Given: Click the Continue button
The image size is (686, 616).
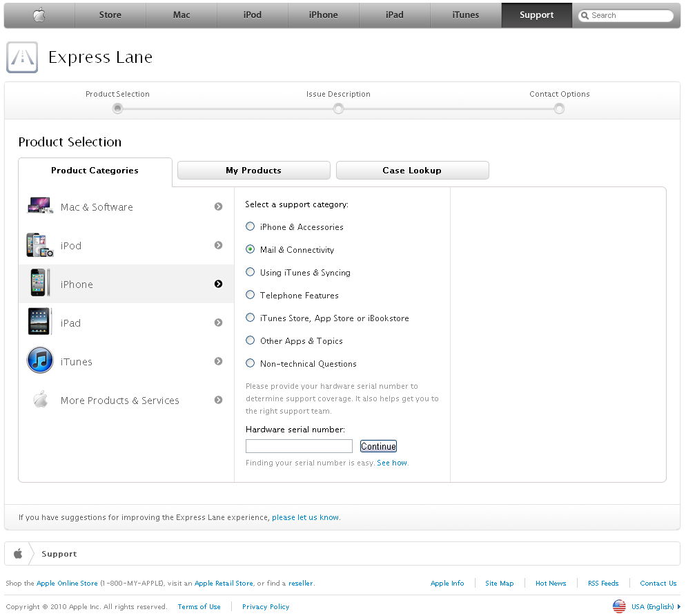Looking at the screenshot, I should pyautogui.click(x=378, y=446).
